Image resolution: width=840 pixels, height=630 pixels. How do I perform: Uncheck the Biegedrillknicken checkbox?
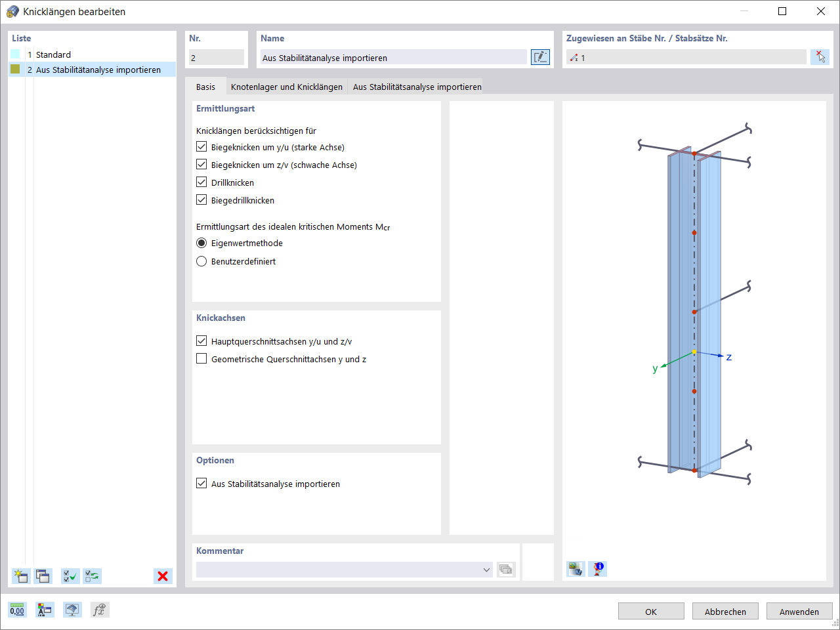[201, 200]
